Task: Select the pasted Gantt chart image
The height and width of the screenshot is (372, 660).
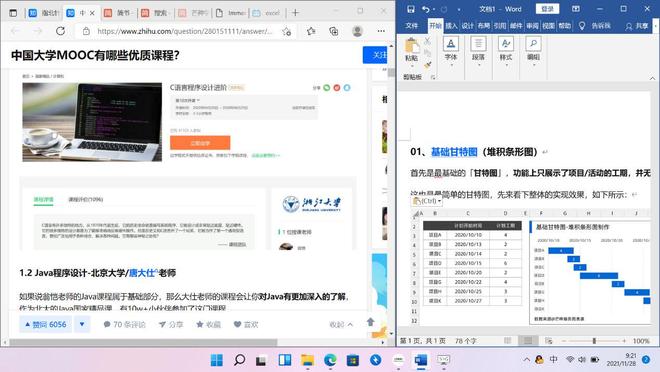Action: (530, 267)
